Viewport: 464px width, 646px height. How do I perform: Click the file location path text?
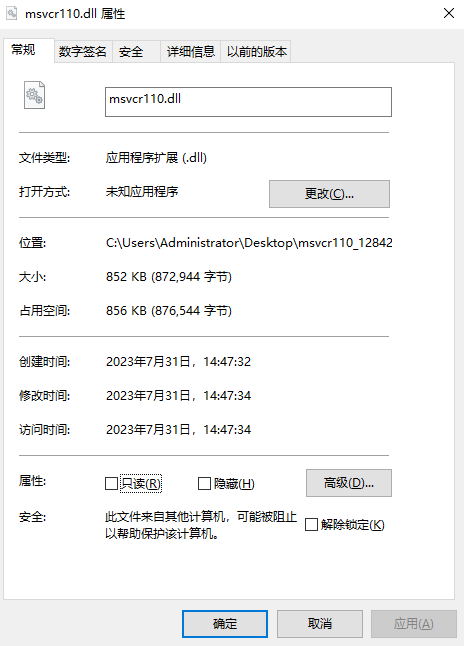(249, 243)
